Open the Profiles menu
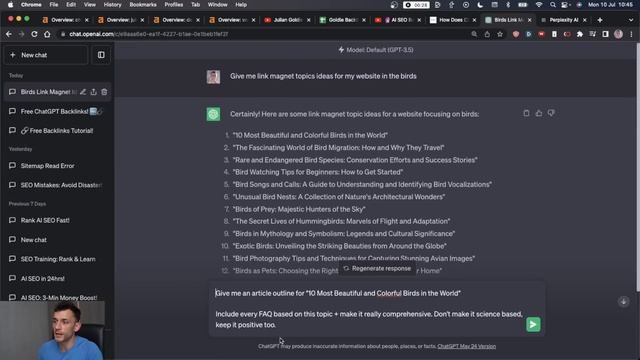The image size is (640, 360). click(173, 5)
